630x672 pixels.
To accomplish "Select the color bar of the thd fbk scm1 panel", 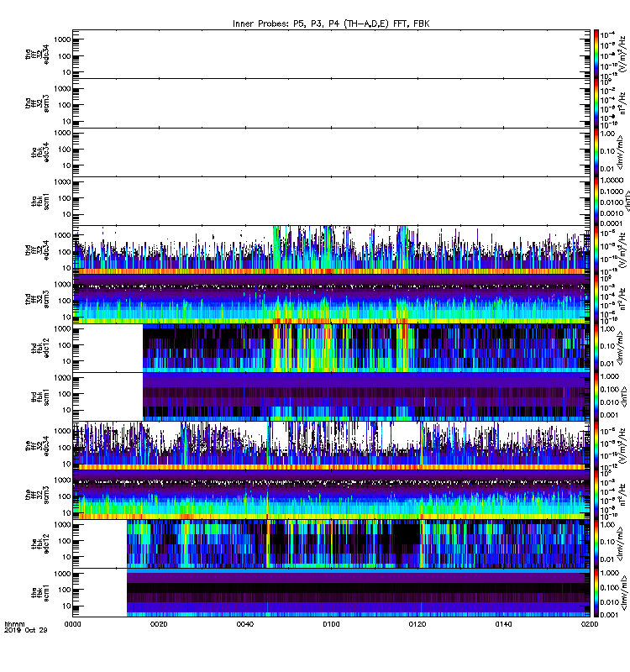I will pos(596,396).
